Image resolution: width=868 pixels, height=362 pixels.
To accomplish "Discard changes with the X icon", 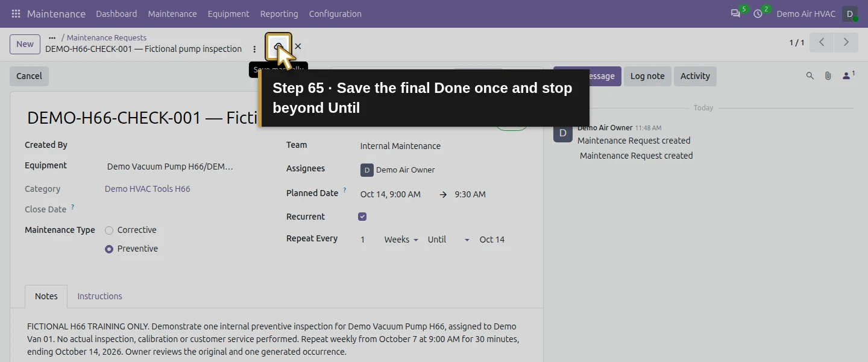I will click(298, 46).
